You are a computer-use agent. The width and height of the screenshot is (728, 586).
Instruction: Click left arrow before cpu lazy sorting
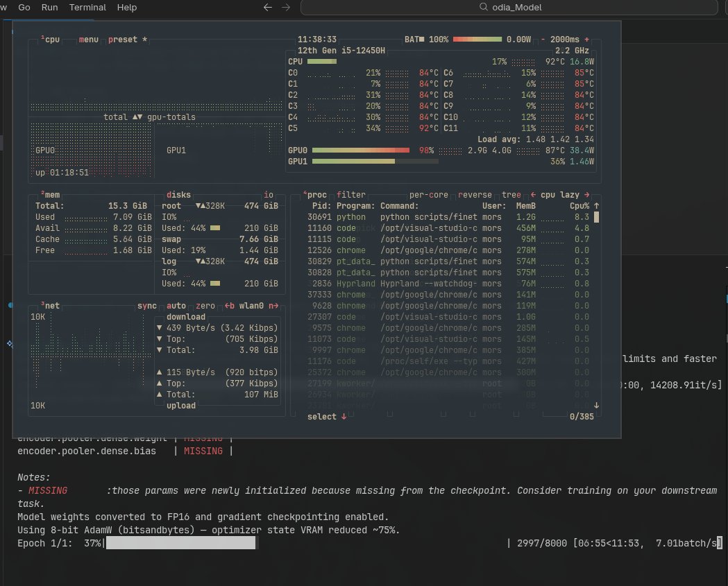(533, 195)
